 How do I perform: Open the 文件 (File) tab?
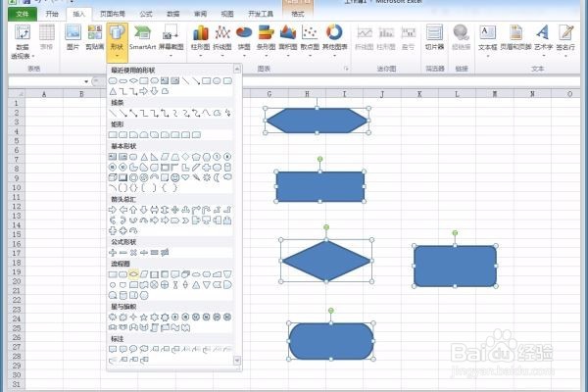click(23, 14)
